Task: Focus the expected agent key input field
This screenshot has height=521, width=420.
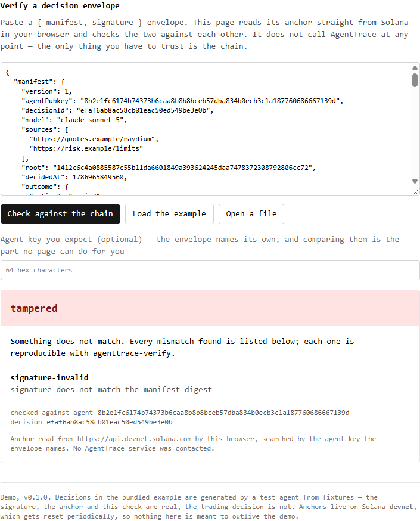Action: click(210, 270)
